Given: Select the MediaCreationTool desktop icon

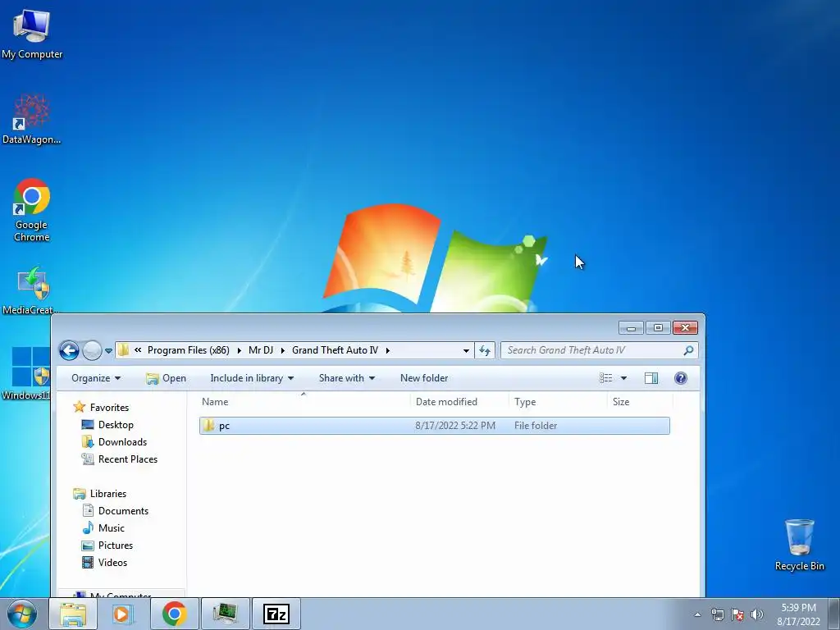Looking at the screenshot, I should click(32, 290).
